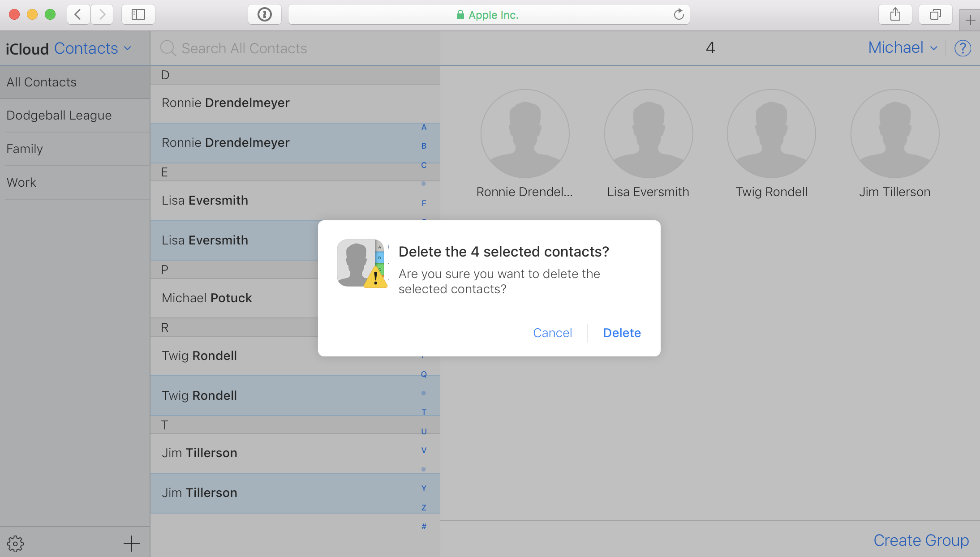Jump to letter B in index
The width and height of the screenshot is (980, 557).
tap(424, 146)
